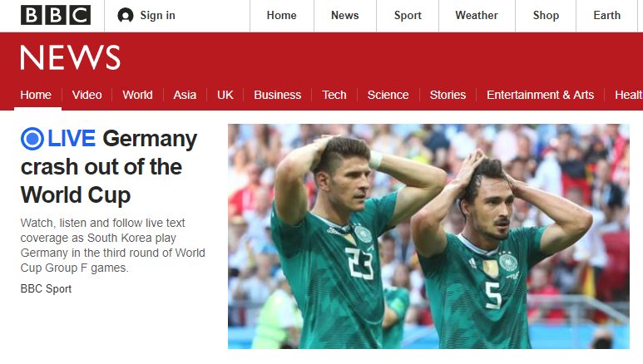The height and width of the screenshot is (364, 643).
Task: Open the World news tab
Action: pyautogui.click(x=137, y=95)
